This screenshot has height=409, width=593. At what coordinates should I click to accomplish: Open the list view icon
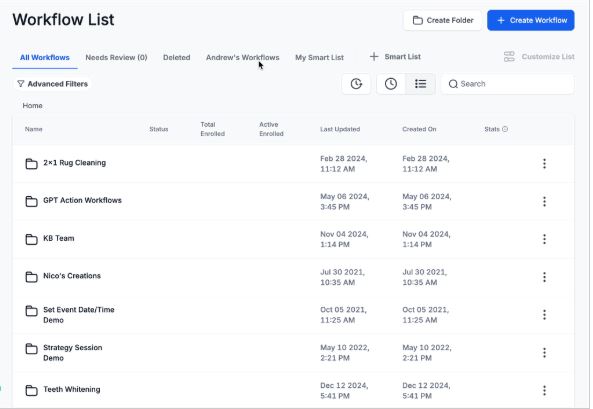tap(420, 84)
